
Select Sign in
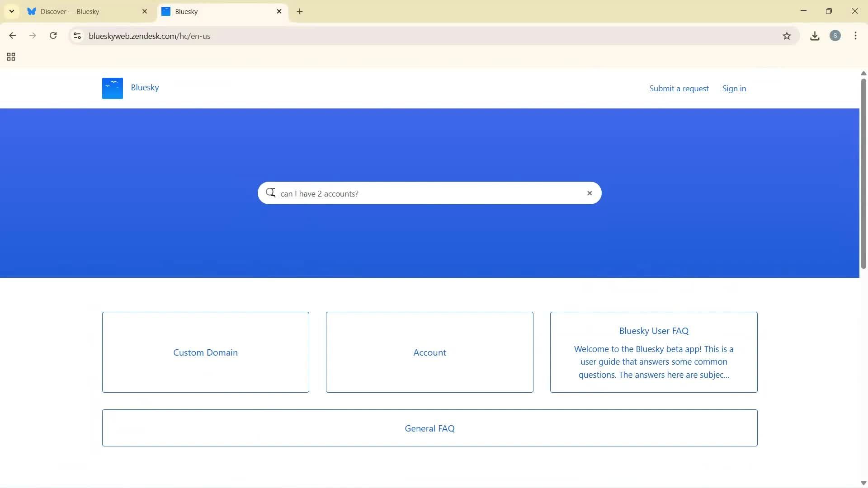tap(734, 88)
